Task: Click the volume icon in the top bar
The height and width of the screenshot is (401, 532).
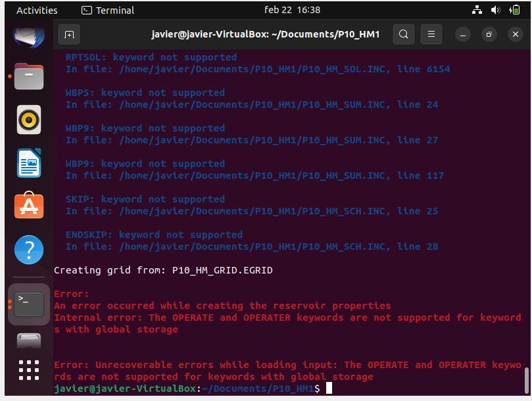Action: 495,11
